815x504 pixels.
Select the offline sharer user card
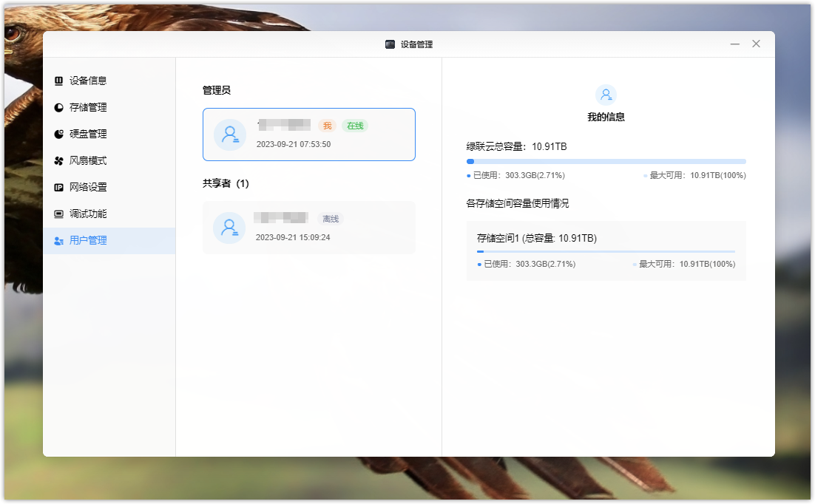(308, 228)
